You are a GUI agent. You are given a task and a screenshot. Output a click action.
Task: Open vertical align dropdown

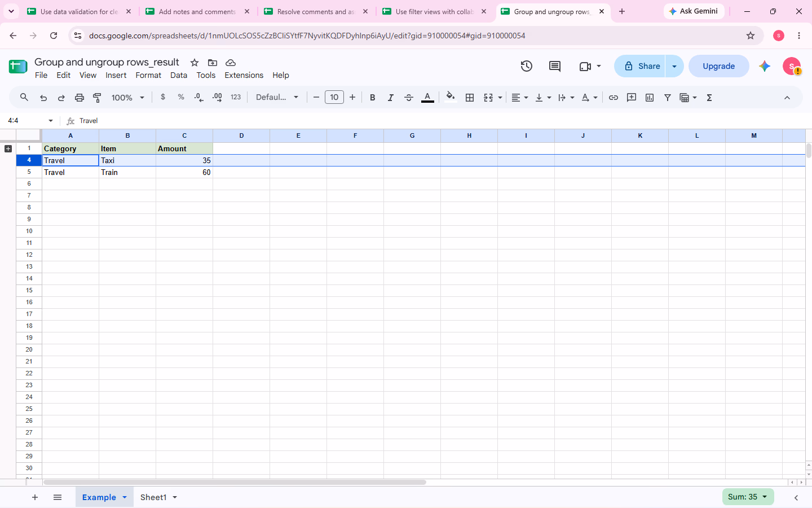(x=543, y=98)
